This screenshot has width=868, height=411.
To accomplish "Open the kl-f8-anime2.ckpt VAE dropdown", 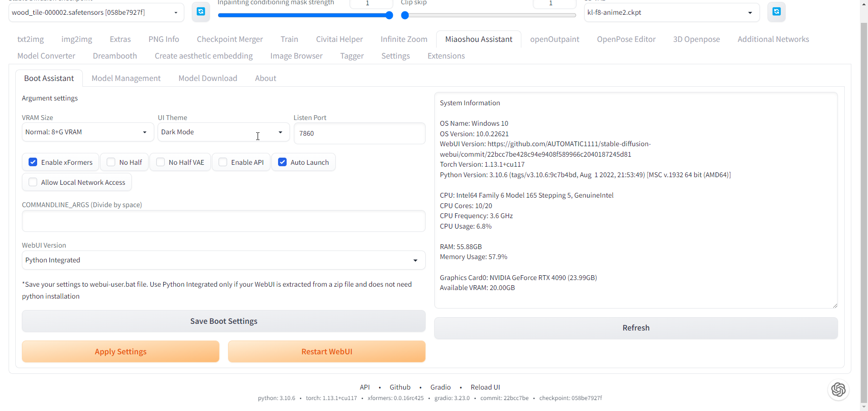I will [671, 12].
